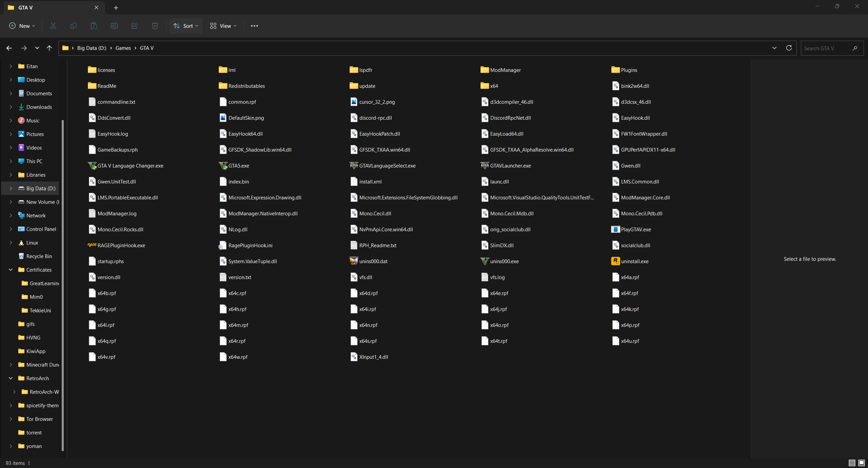
Task: Switch to large thumbnails view icon
Action: point(862,463)
